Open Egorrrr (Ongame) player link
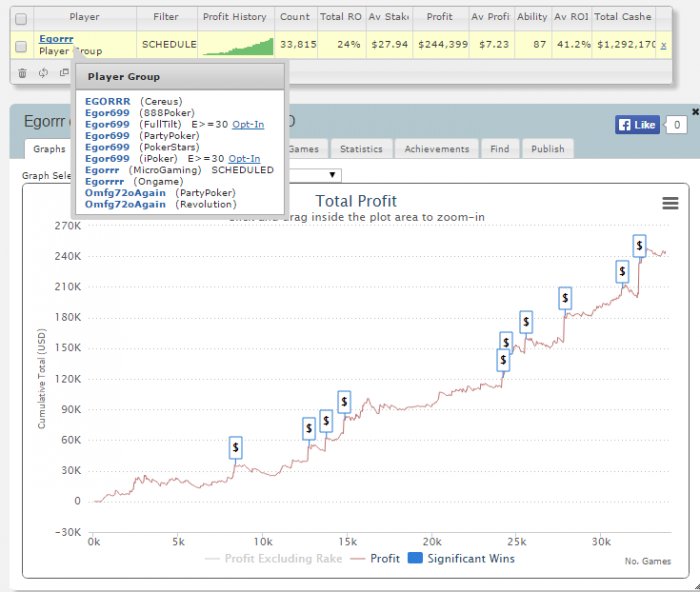Viewport: 700px width, 592px height. (104, 181)
